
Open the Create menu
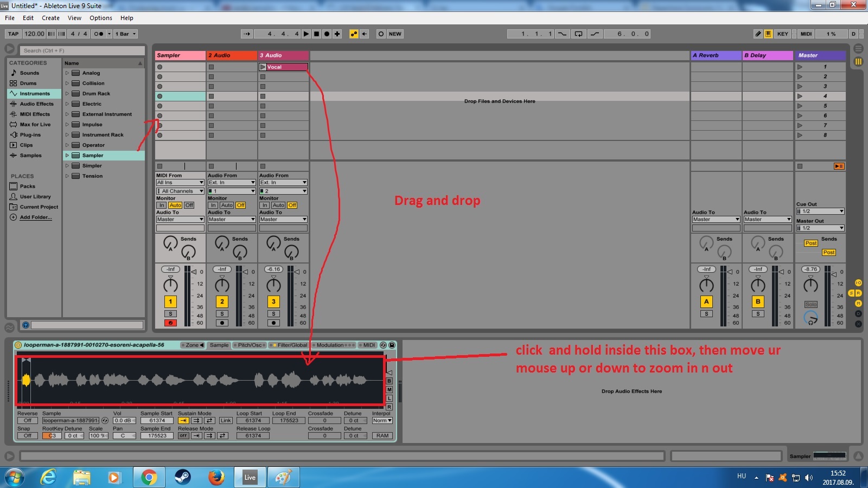[x=50, y=18]
